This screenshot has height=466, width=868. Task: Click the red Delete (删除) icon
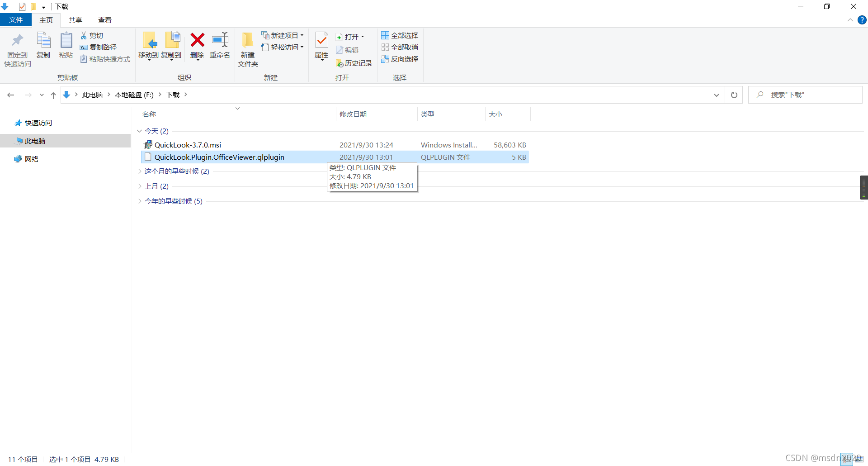click(197, 40)
